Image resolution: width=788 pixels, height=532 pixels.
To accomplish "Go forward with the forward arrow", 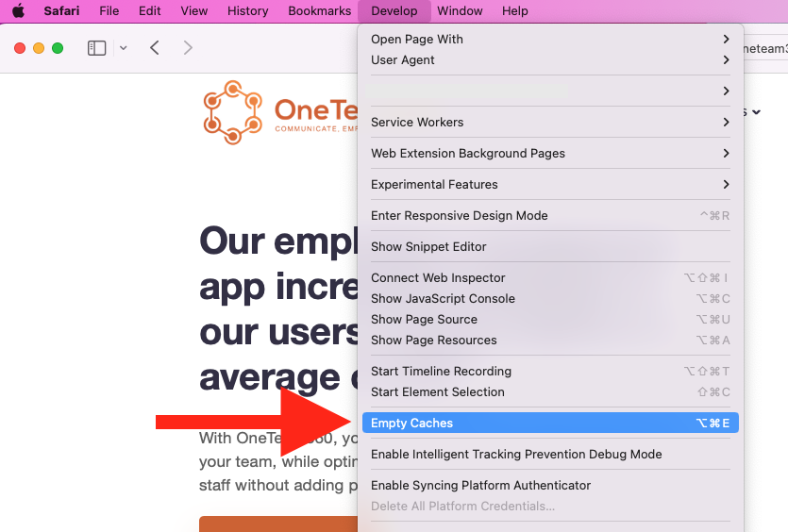I will pyautogui.click(x=188, y=48).
